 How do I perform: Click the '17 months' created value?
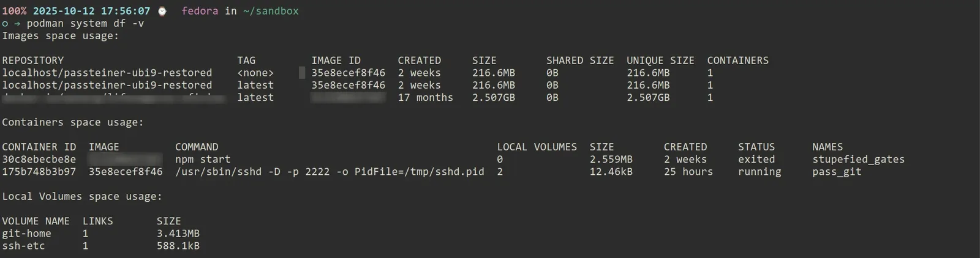click(x=425, y=97)
